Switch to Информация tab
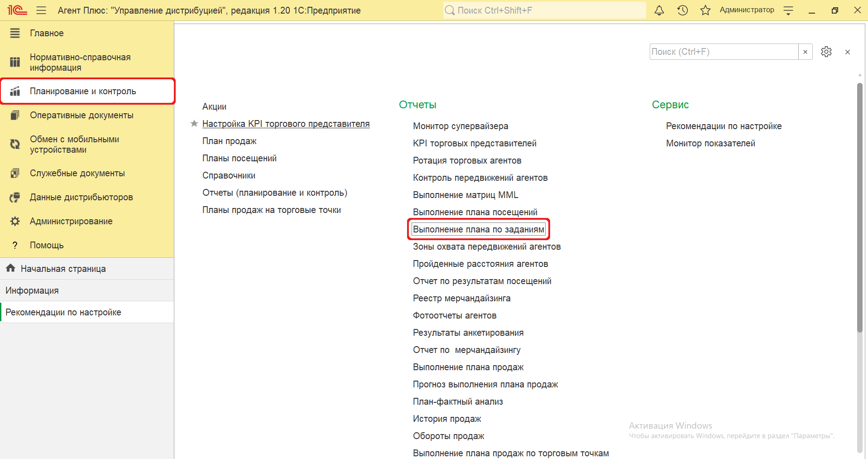Screen dimensions: 868x459 coord(87,290)
